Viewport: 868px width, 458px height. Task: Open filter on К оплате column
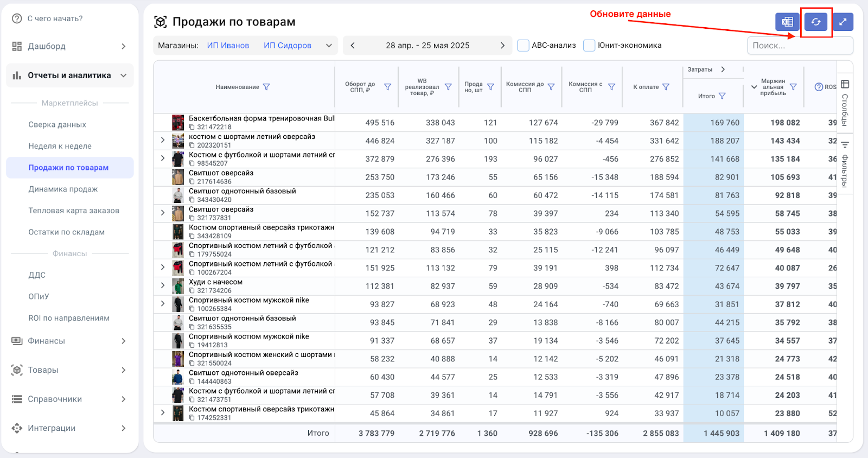(x=666, y=87)
